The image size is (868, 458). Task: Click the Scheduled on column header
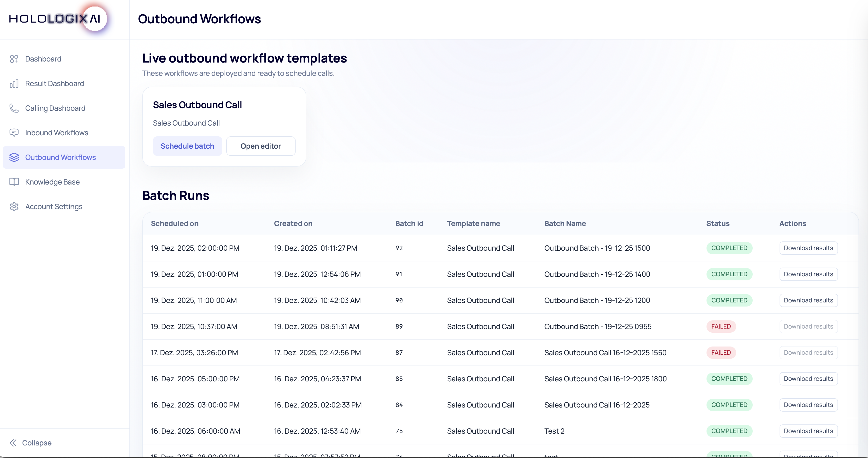(175, 223)
